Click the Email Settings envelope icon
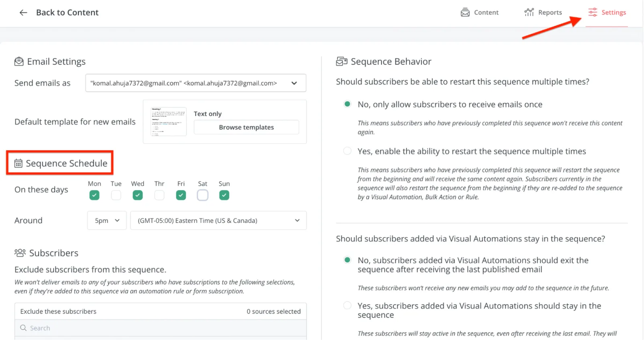Image resolution: width=644 pixels, height=340 pixels. [19, 62]
